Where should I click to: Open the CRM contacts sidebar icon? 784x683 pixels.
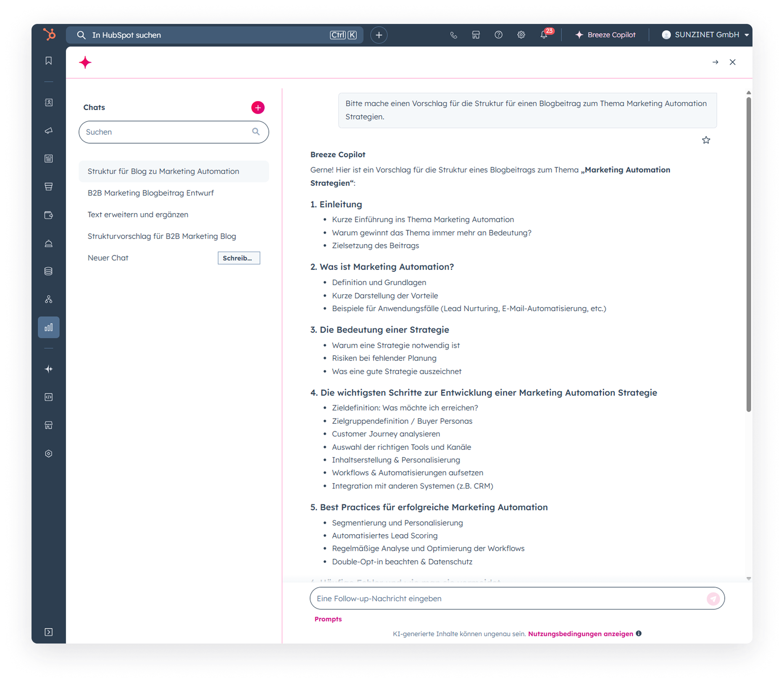click(49, 102)
